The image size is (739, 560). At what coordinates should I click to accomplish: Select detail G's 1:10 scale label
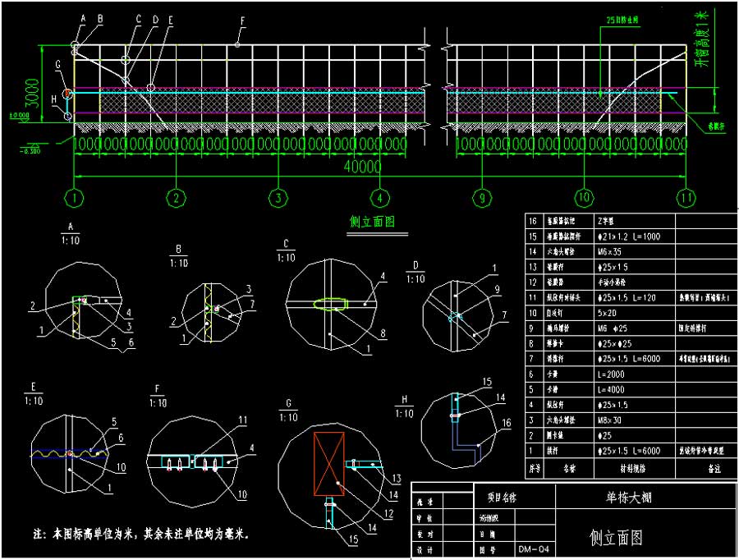click(288, 418)
